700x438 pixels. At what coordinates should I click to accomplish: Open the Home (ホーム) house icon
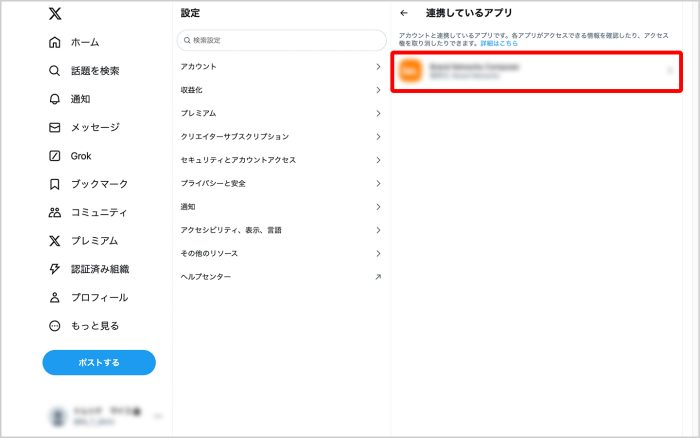55,43
